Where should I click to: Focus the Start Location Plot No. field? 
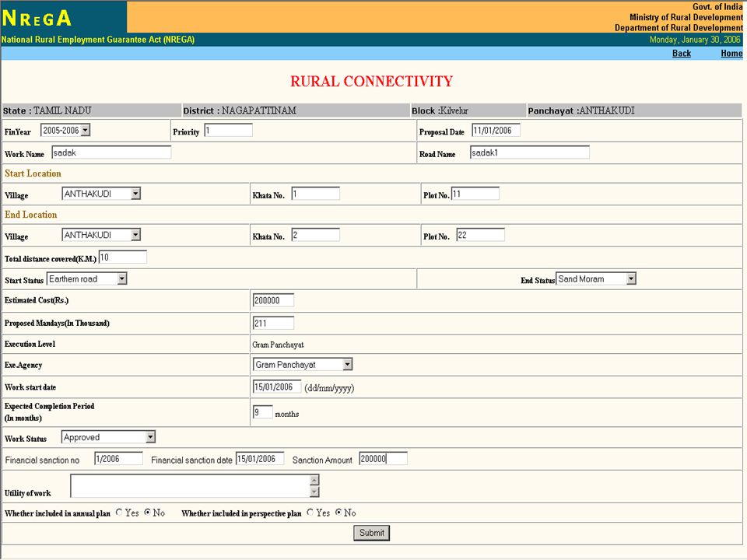click(x=475, y=194)
